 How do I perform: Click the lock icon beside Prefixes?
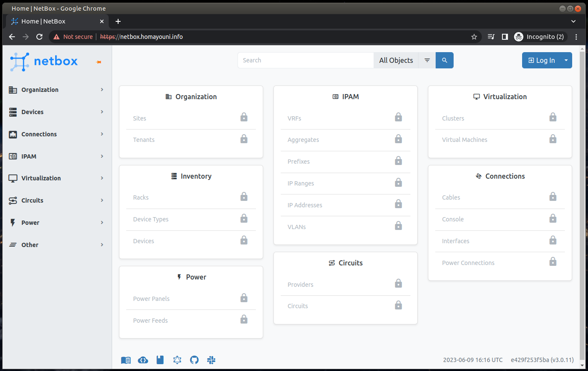(398, 161)
